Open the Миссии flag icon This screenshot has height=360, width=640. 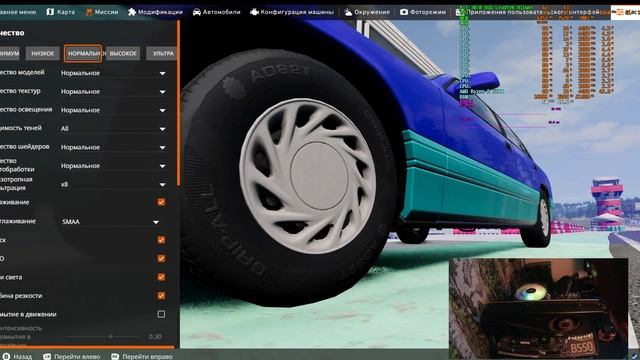(89, 12)
